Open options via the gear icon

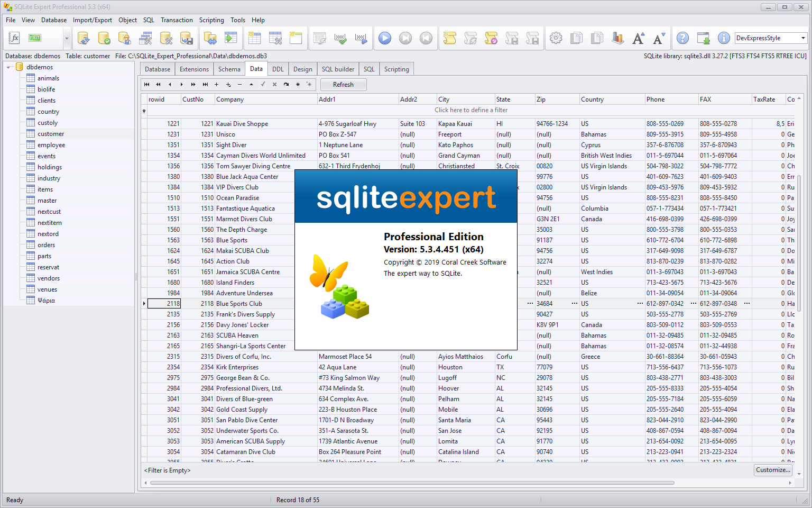coord(556,38)
